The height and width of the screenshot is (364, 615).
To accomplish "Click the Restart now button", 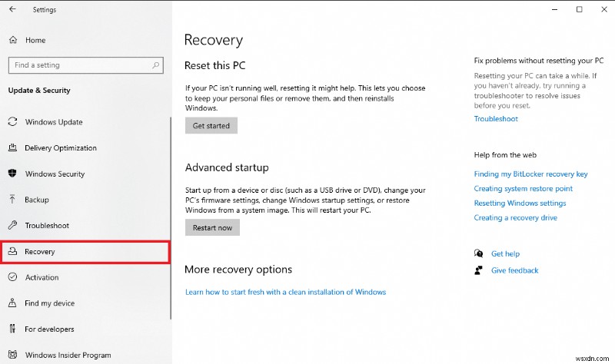I will point(212,227).
